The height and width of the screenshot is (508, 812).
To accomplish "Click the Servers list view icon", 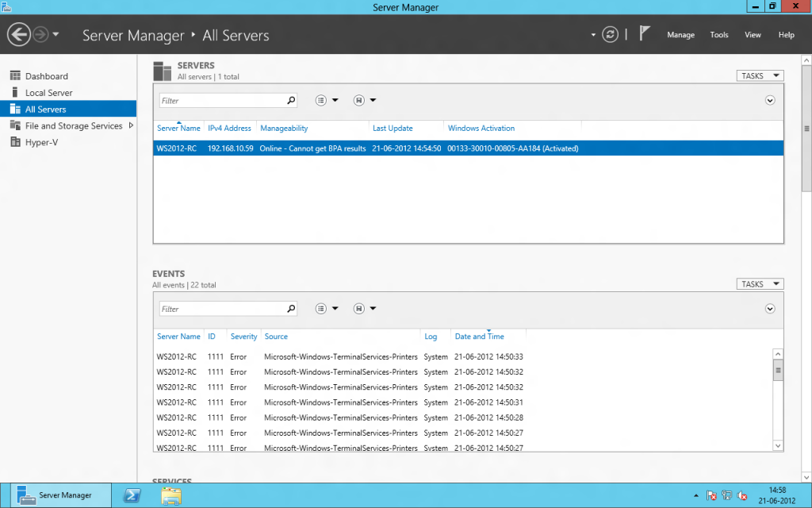I will [x=320, y=100].
